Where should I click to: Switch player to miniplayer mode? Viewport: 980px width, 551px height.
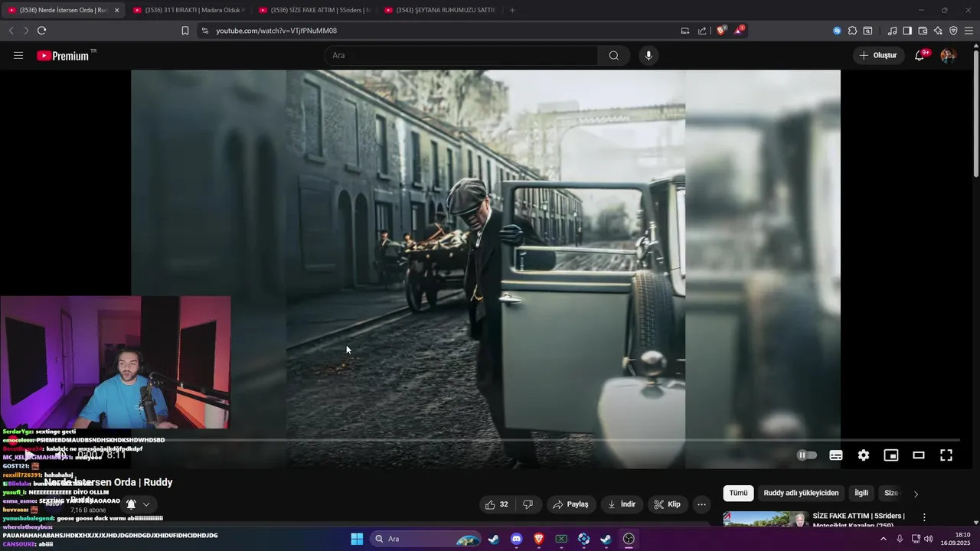[891, 455]
